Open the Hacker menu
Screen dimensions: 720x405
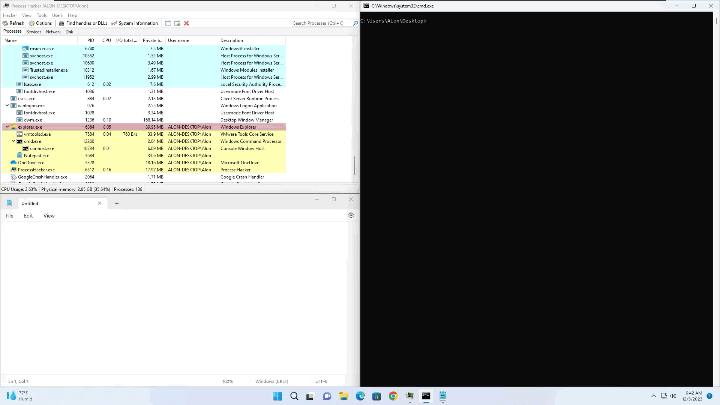pyautogui.click(x=9, y=15)
